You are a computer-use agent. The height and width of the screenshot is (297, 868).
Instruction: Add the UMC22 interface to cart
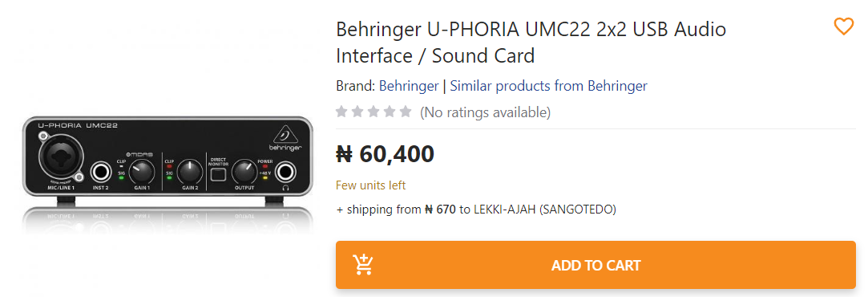(595, 265)
